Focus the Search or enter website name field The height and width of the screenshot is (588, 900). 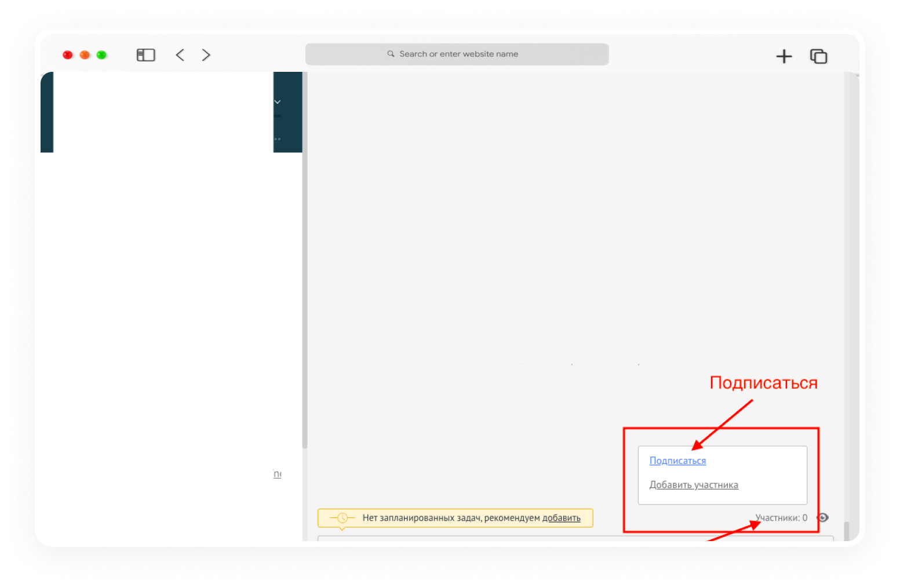[x=457, y=54]
